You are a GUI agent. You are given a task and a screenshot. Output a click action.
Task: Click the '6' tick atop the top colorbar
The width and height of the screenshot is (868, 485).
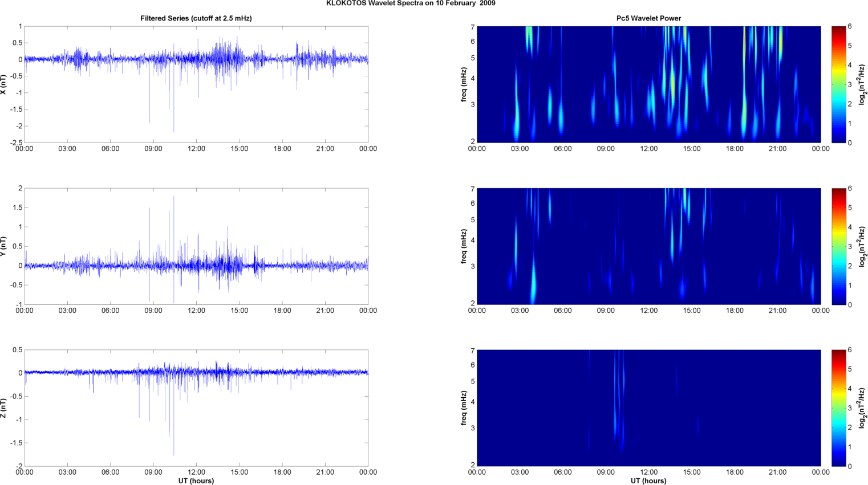coord(850,26)
